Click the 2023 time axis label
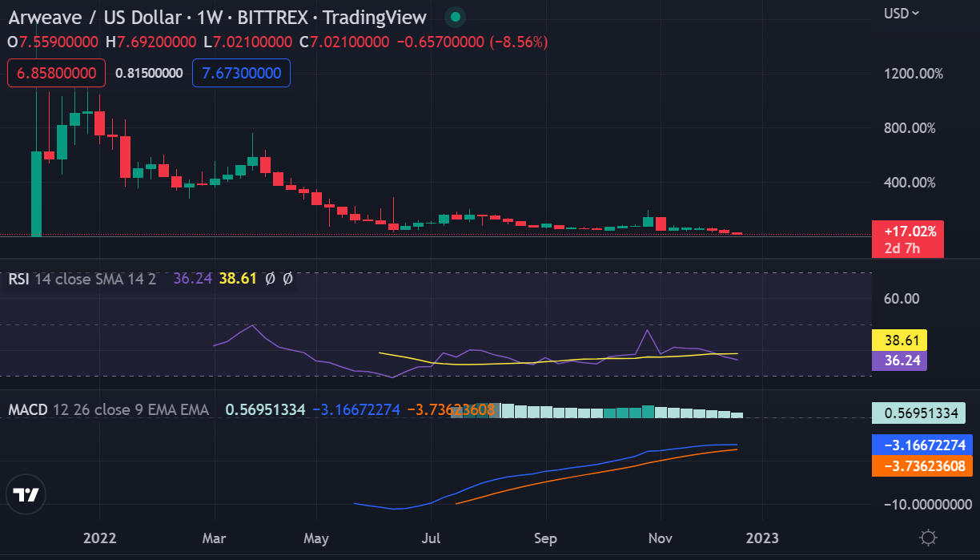 [762, 537]
